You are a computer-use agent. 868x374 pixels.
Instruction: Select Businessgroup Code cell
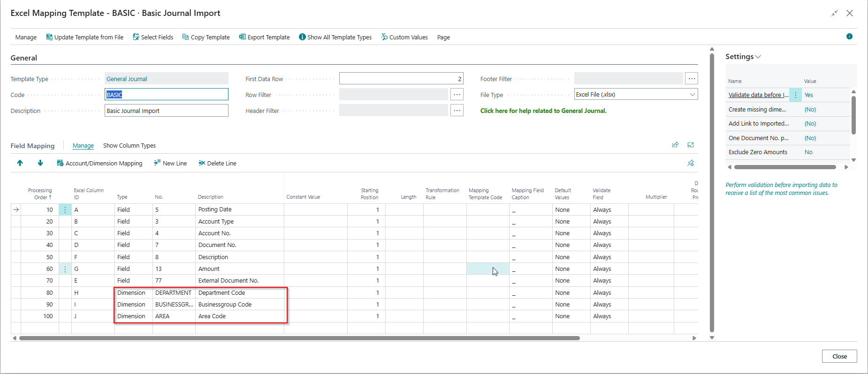240,304
